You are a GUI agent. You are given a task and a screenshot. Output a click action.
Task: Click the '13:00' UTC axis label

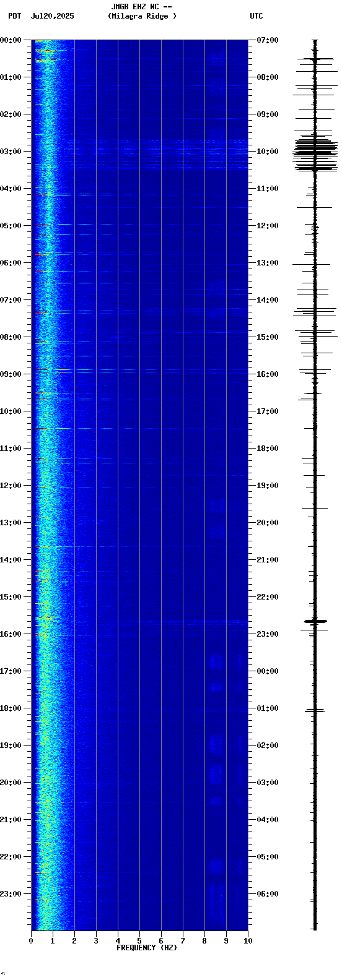(268, 263)
